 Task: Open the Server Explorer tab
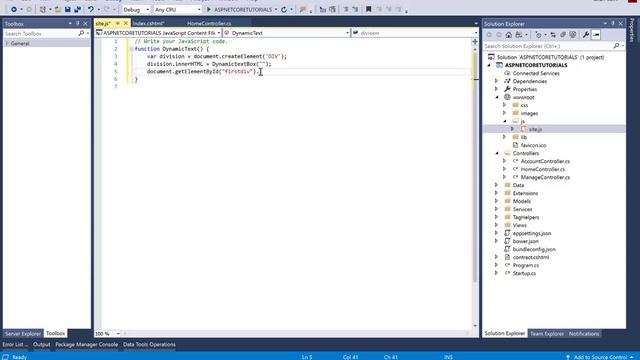click(23, 333)
